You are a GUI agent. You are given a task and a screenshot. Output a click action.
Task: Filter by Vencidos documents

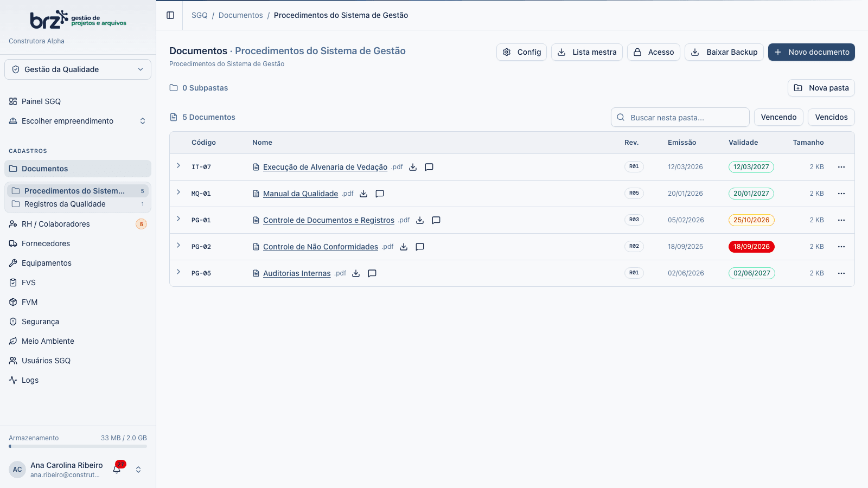coord(831,117)
